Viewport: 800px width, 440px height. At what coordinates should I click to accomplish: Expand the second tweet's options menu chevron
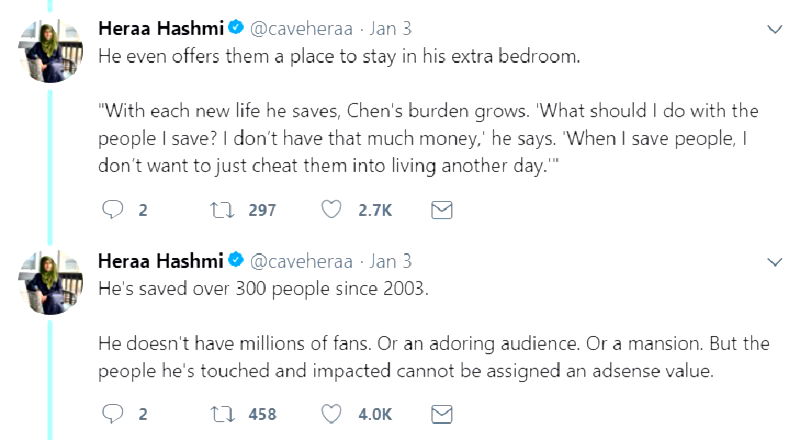[773, 262]
